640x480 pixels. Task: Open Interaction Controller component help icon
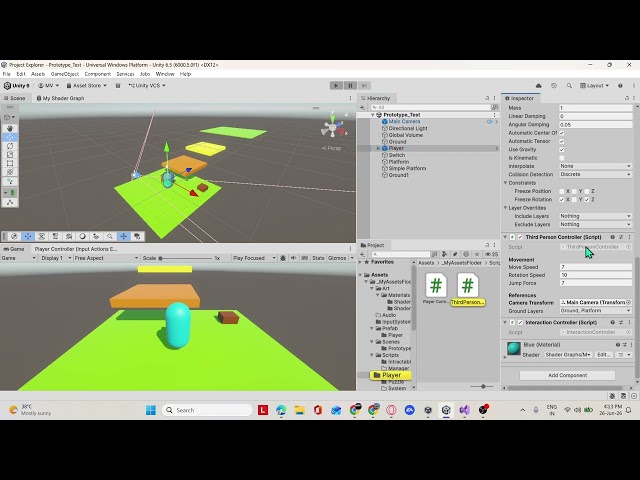pyautogui.click(x=612, y=322)
